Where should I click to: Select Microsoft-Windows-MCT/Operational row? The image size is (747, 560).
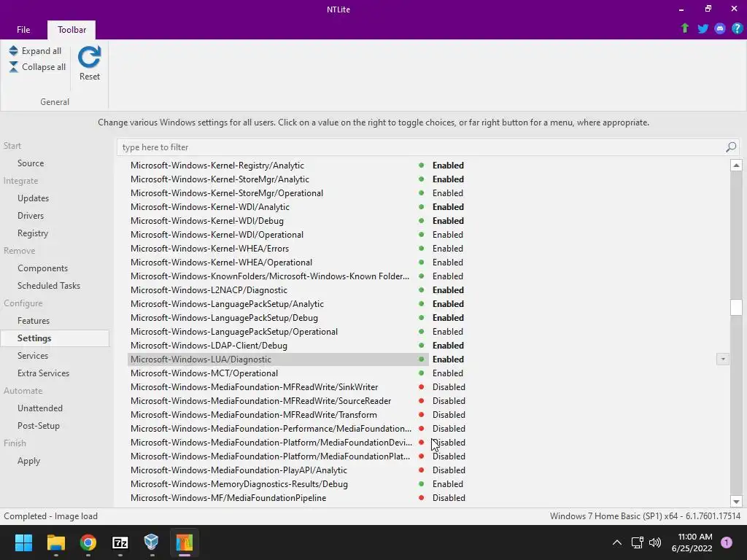pos(204,373)
